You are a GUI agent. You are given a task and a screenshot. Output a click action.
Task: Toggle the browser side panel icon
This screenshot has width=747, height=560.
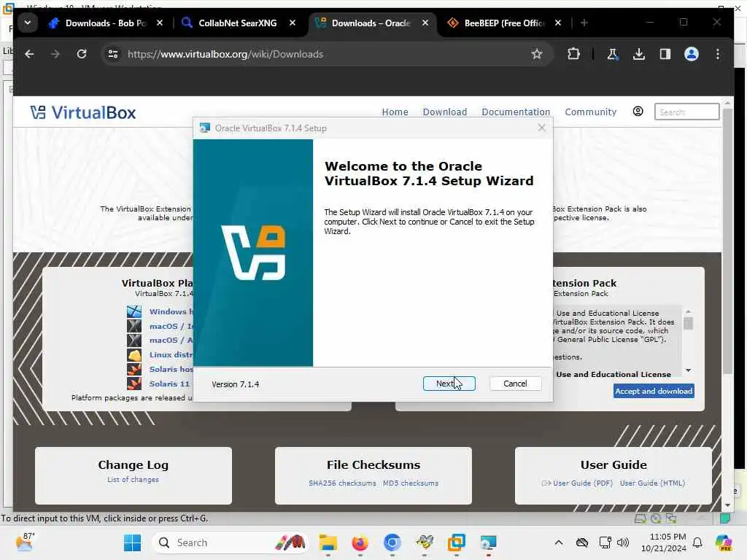coord(665,54)
